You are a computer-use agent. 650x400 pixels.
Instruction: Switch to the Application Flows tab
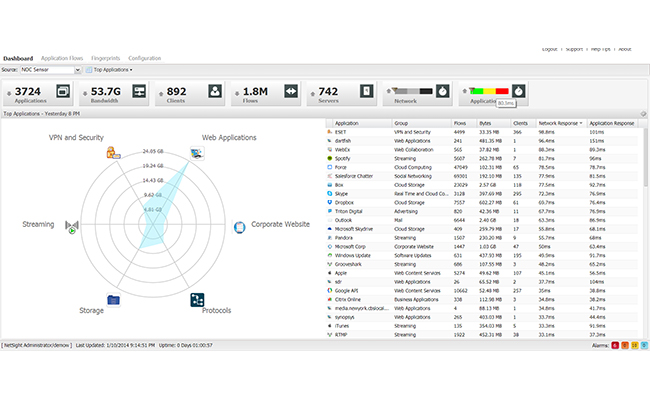(62, 59)
